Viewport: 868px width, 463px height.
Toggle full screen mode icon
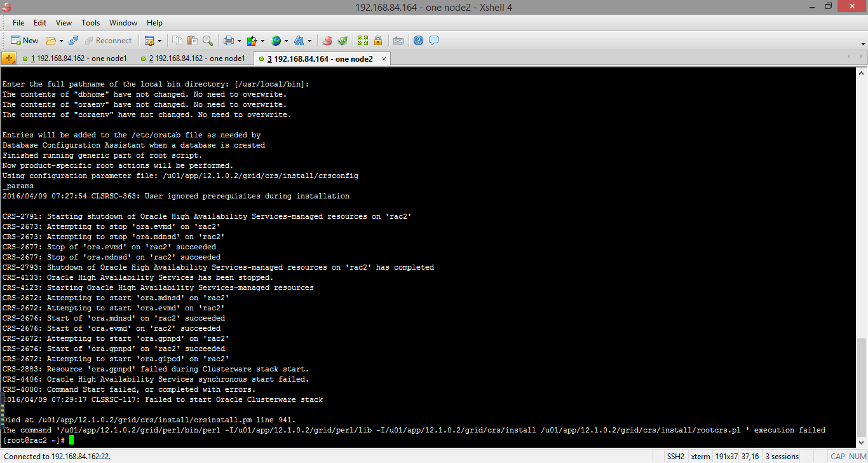click(363, 41)
